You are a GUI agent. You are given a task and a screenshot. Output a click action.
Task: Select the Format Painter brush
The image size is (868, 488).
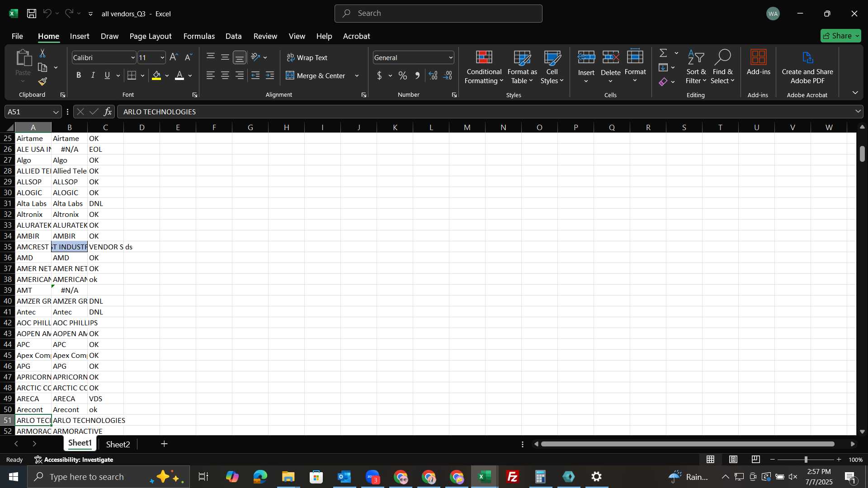click(x=42, y=82)
